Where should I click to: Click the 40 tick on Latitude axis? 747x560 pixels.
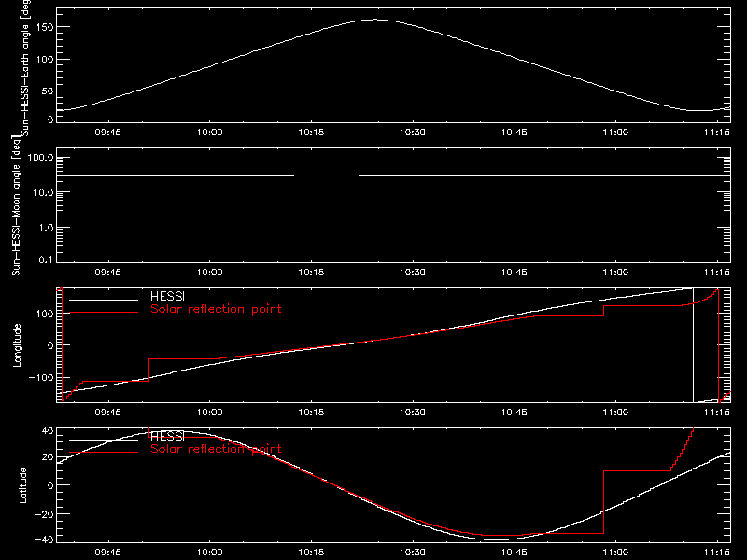[48, 431]
